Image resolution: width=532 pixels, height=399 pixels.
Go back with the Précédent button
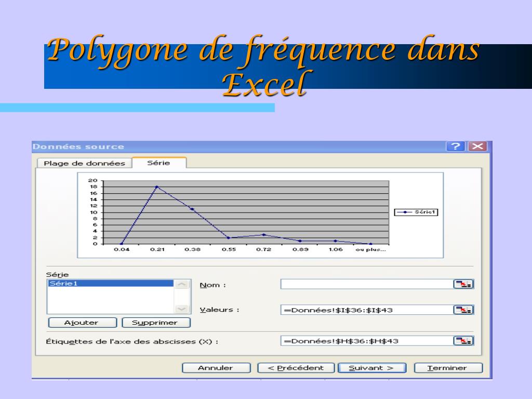pyautogui.click(x=296, y=368)
